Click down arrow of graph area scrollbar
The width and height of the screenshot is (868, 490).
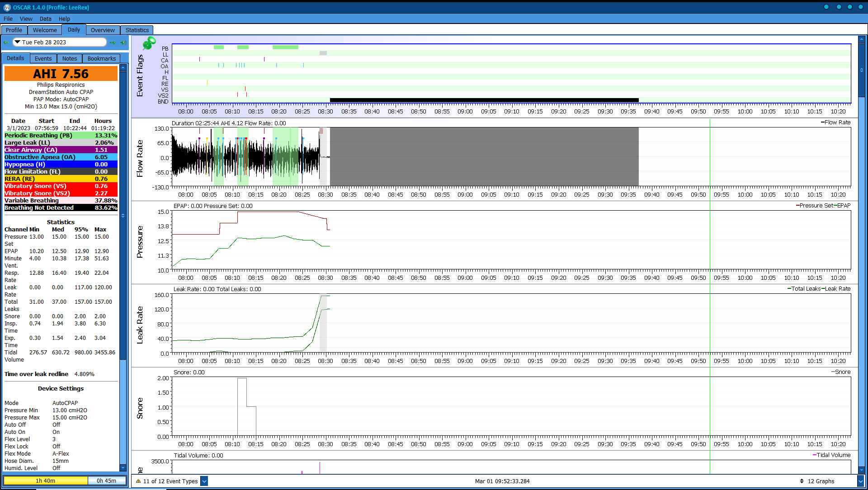(x=862, y=470)
